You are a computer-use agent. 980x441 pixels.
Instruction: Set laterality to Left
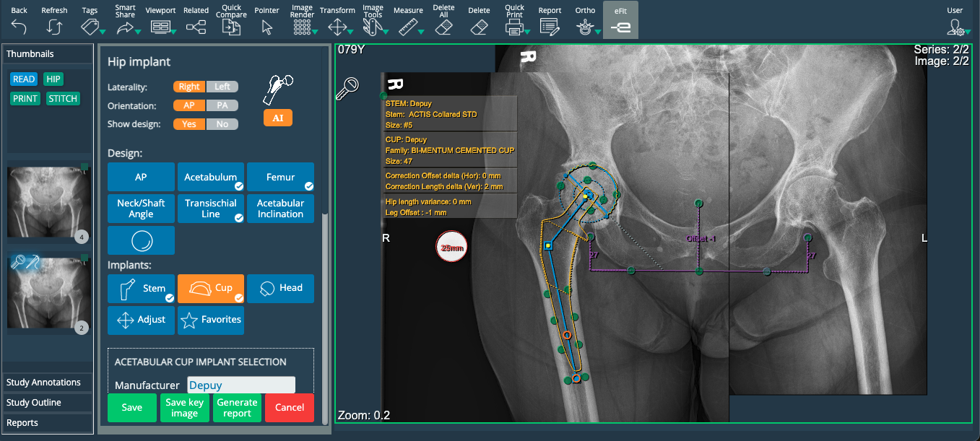(x=222, y=87)
